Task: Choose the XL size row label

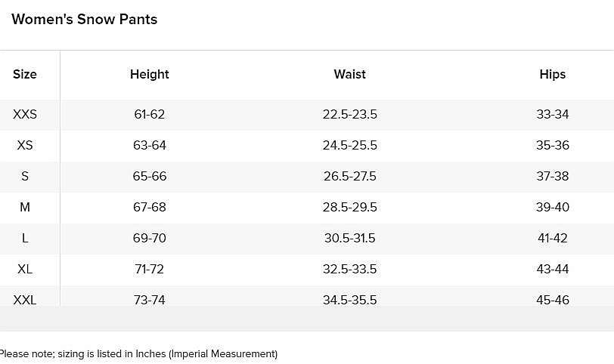Action: coord(25,269)
